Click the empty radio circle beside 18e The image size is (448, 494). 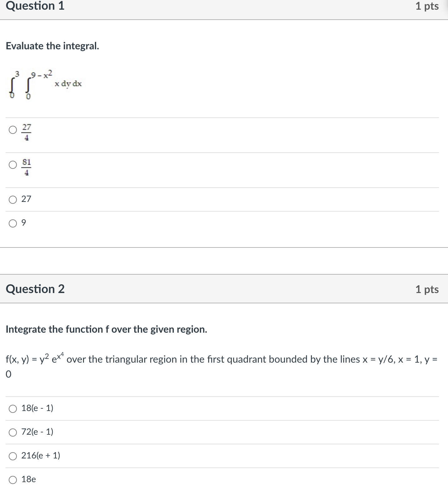(13, 480)
